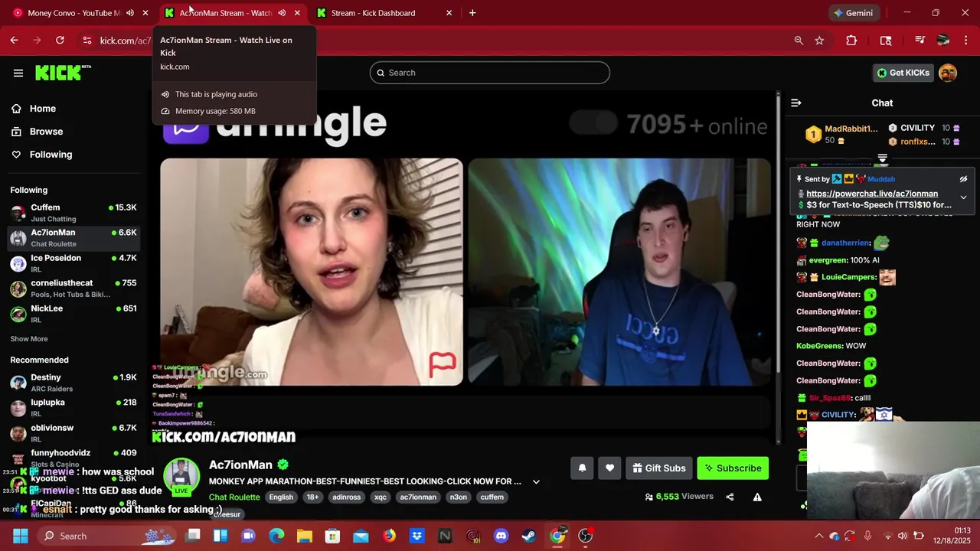
Task: Expand the gift leaderboard handle below MadRabbit
Action: click(882, 158)
